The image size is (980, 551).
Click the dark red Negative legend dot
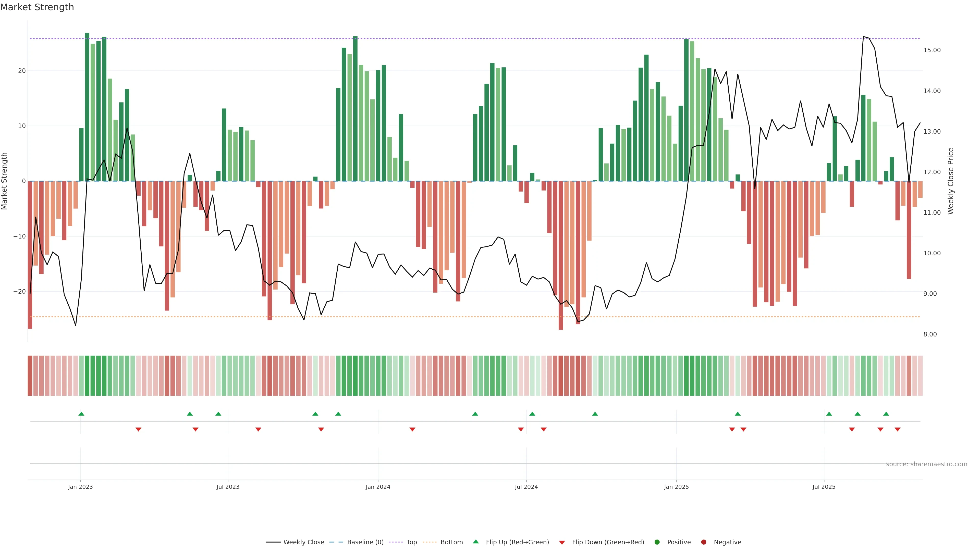point(703,542)
